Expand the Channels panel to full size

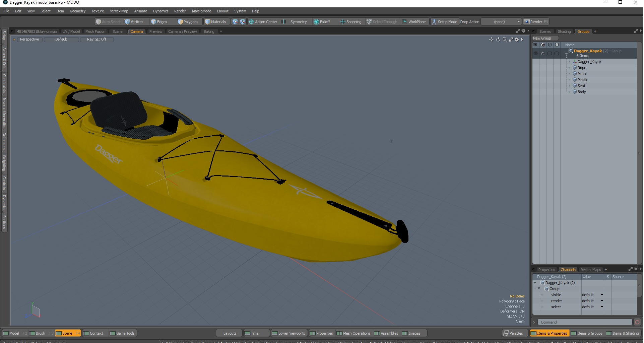[631, 269]
